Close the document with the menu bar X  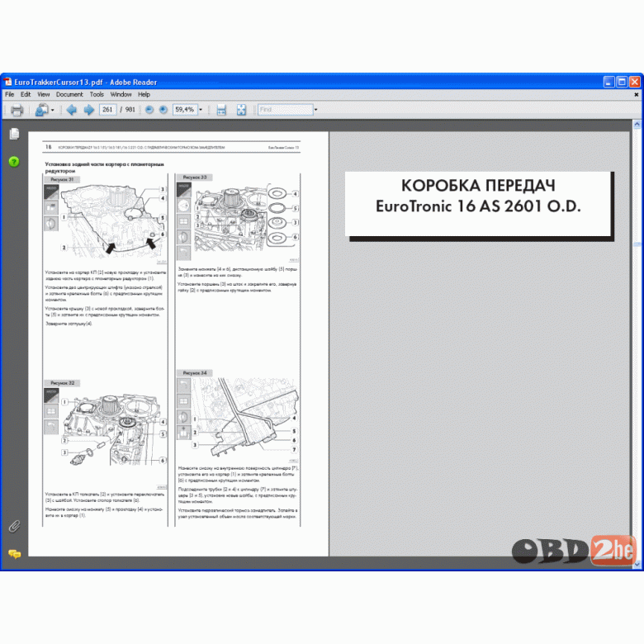click(637, 94)
